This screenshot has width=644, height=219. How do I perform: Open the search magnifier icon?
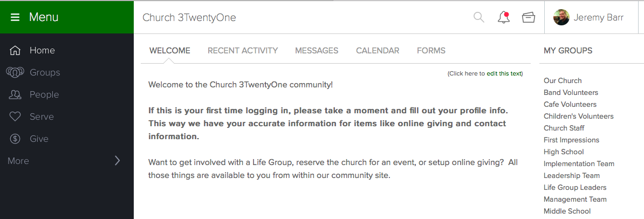click(x=479, y=17)
